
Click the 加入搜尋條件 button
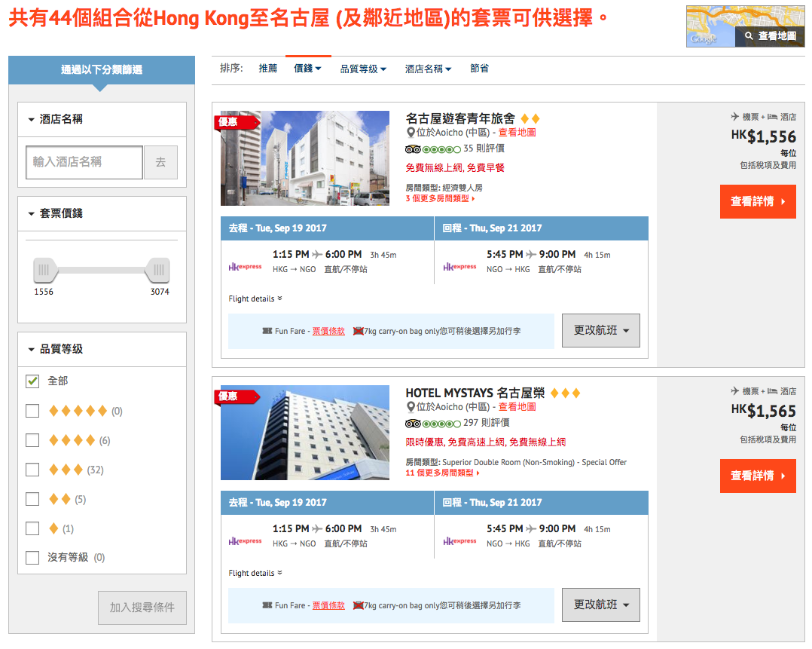pyautogui.click(x=142, y=608)
